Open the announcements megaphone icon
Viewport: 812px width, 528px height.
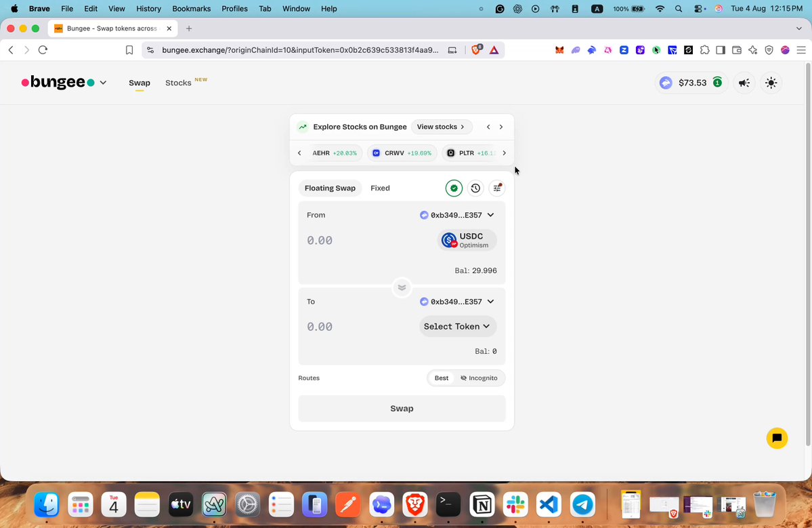click(744, 83)
